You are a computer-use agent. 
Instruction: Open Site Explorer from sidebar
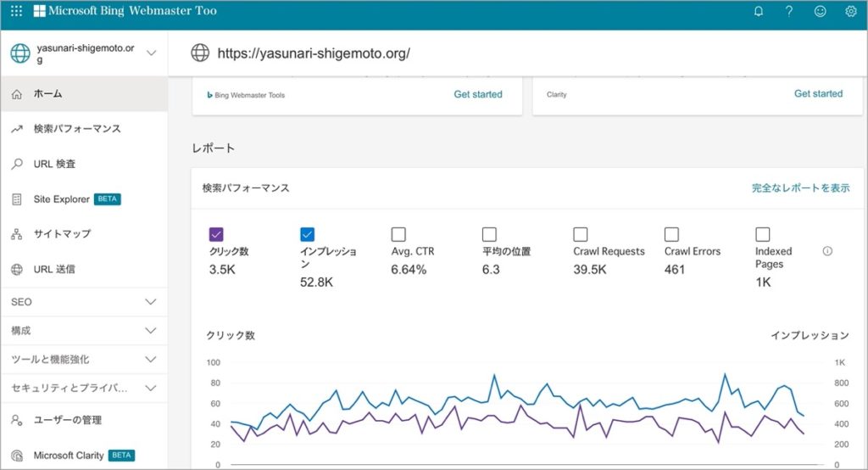[84, 199]
